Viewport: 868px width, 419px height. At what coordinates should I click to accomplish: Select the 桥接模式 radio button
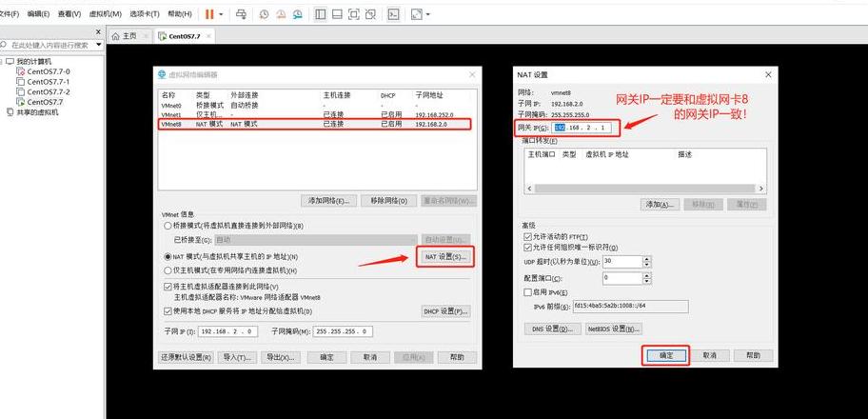click(168, 226)
